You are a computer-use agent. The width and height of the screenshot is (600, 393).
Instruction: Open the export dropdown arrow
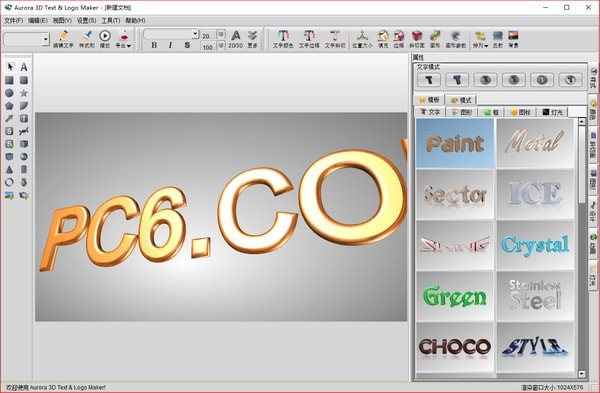pos(129,46)
